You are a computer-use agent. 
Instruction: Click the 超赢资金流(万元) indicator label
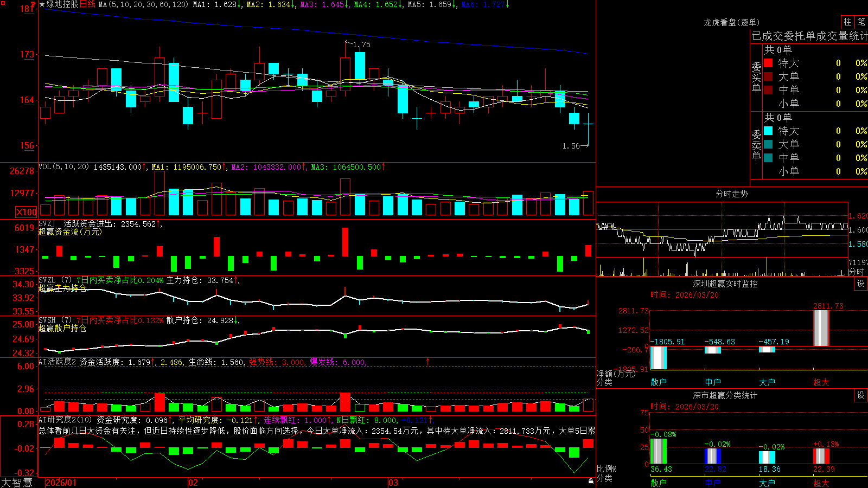click(x=70, y=232)
